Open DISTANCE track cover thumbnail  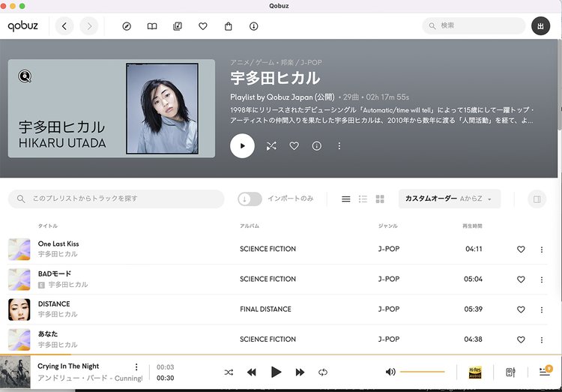click(x=19, y=310)
